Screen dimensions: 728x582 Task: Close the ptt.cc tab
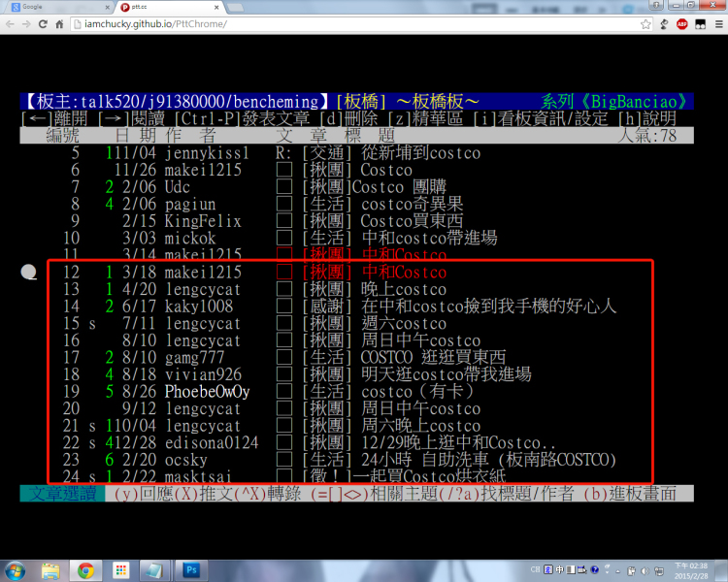216,8
